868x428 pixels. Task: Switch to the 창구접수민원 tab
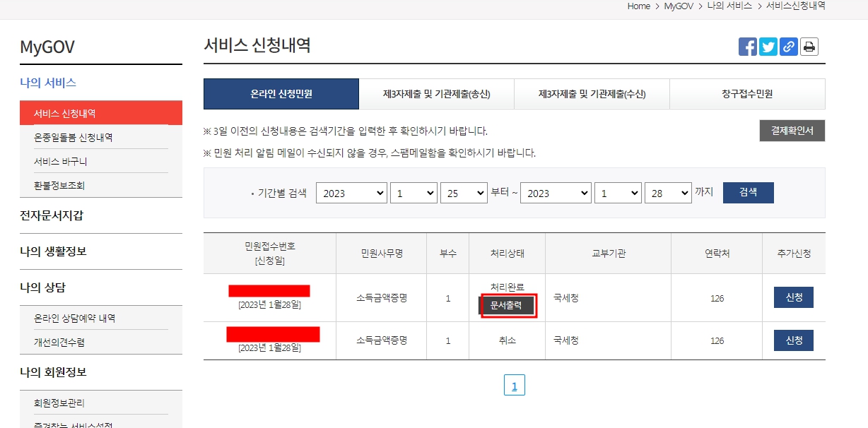pyautogui.click(x=747, y=93)
